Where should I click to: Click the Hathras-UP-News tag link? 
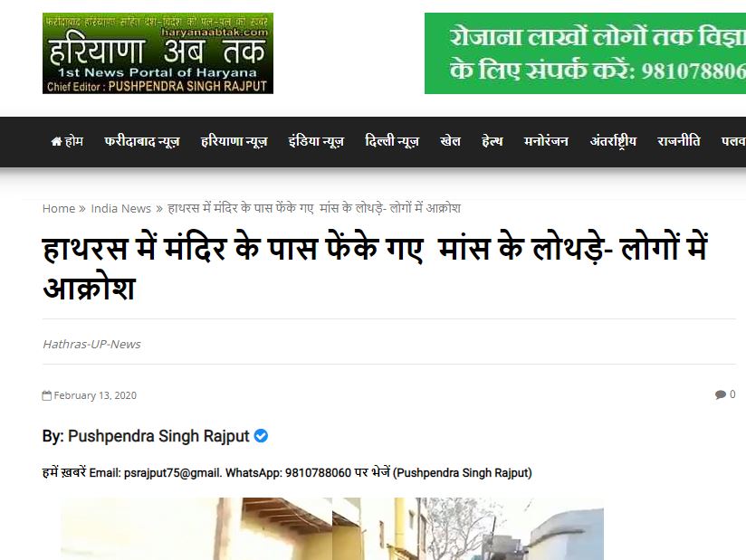91,344
